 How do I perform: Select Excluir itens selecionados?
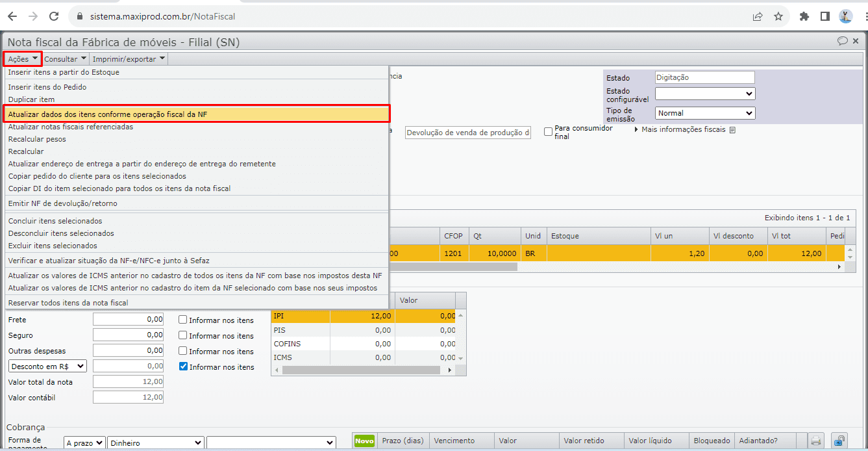click(196, 246)
